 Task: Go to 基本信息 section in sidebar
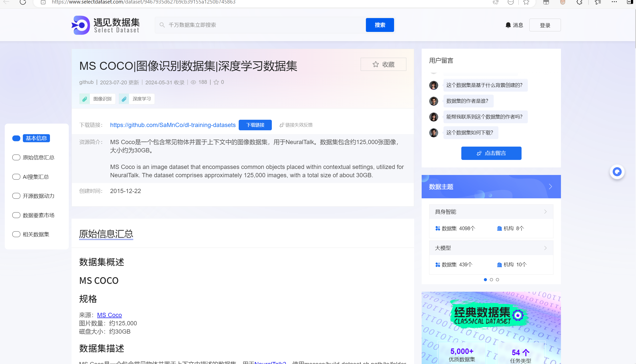pos(36,138)
